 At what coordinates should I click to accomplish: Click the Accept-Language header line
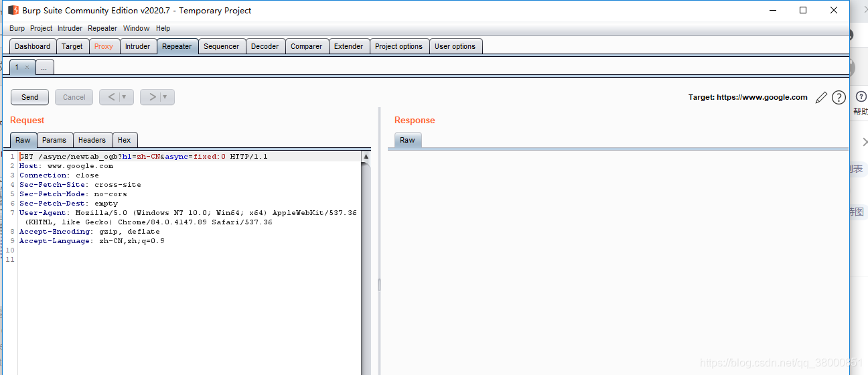coord(92,241)
